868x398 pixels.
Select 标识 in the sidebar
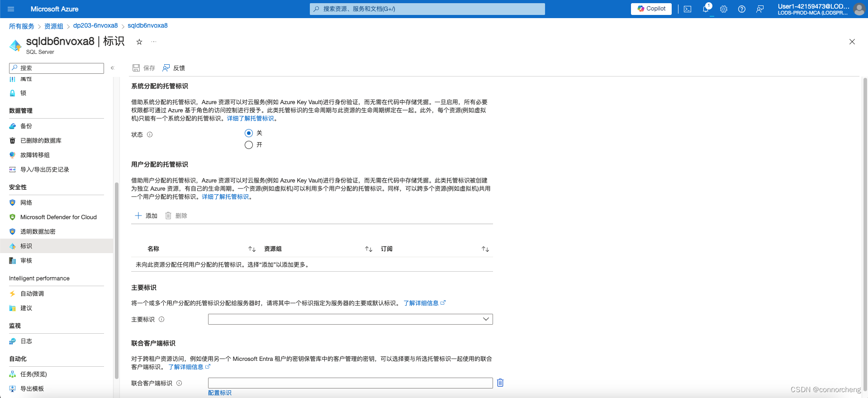[x=57, y=246]
